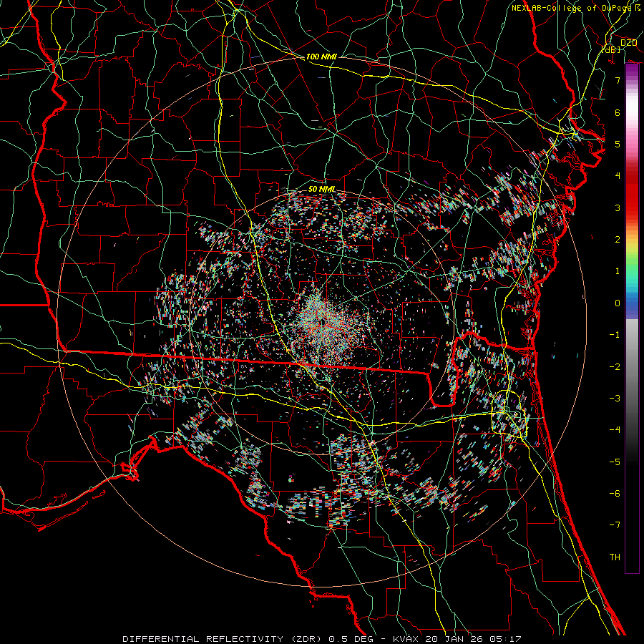Click the "DZD" scale title
Viewport: 644px width, 644px height.
click(x=628, y=42)
